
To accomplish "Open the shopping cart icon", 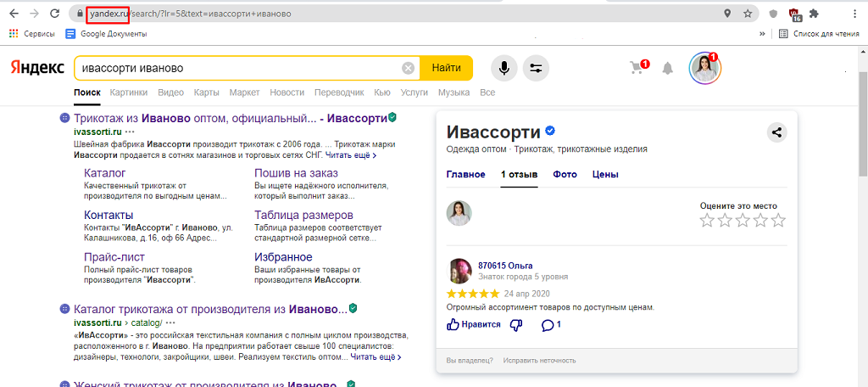I will pos(637,68).
